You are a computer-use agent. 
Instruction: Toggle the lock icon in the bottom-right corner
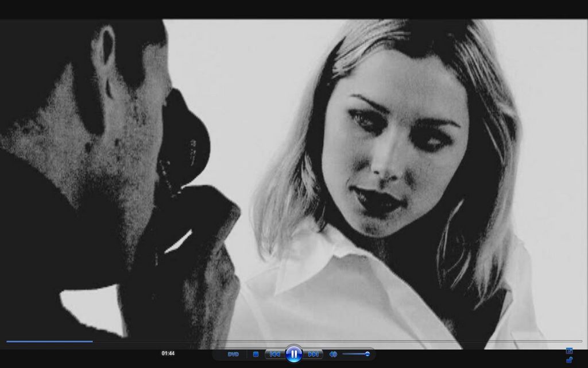(x=569, y=360)
